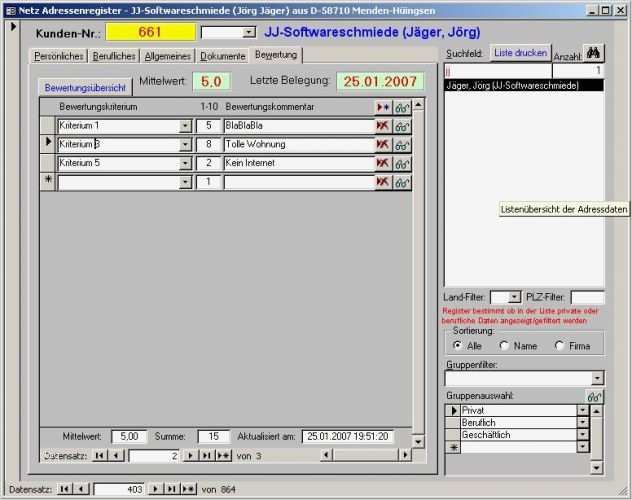Select Jäger, Jörg entry in the address list
The image size is (632, 500).
(524, 85)
